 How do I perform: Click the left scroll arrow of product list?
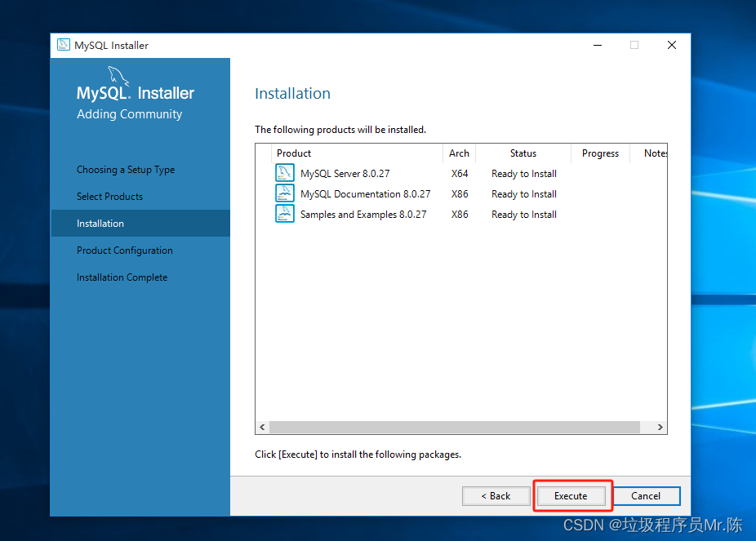point(262,427)
